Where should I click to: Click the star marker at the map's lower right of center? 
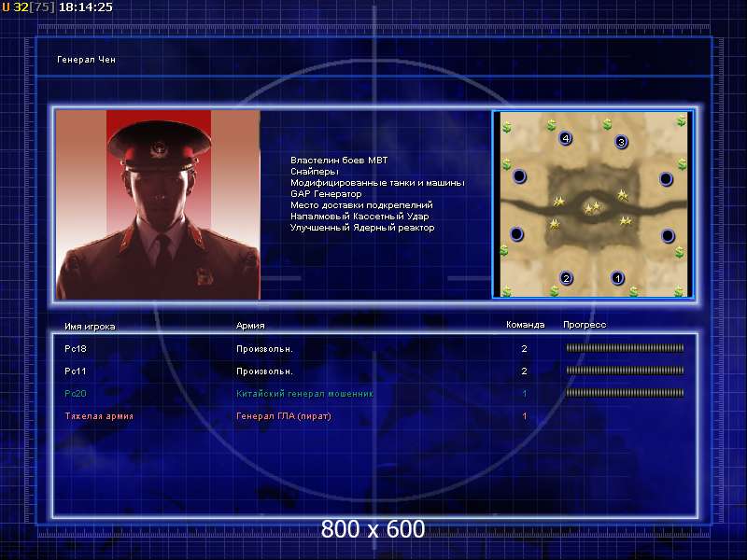626,220
